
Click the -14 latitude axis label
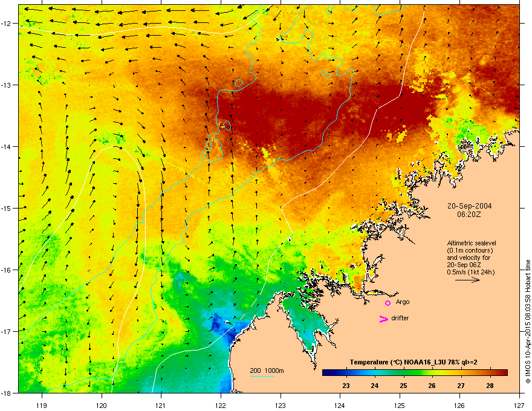[5, 146]
